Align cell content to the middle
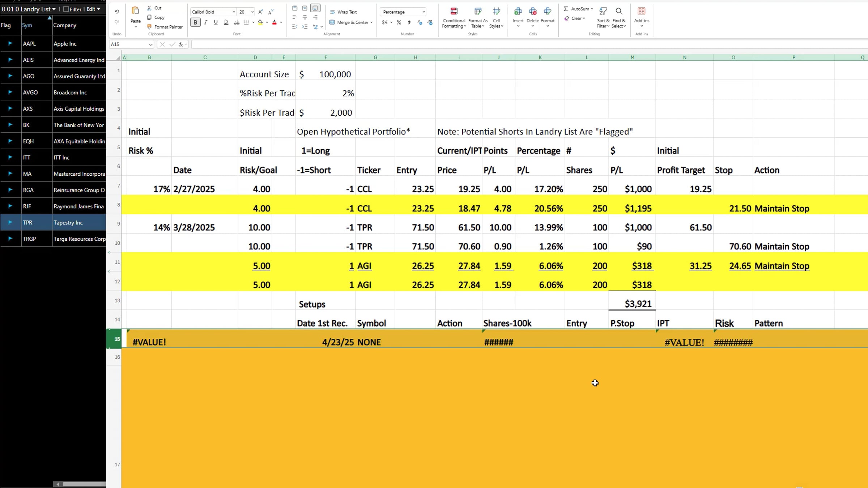This screenshot has height=488, width=868. click(x=305, y=8)
